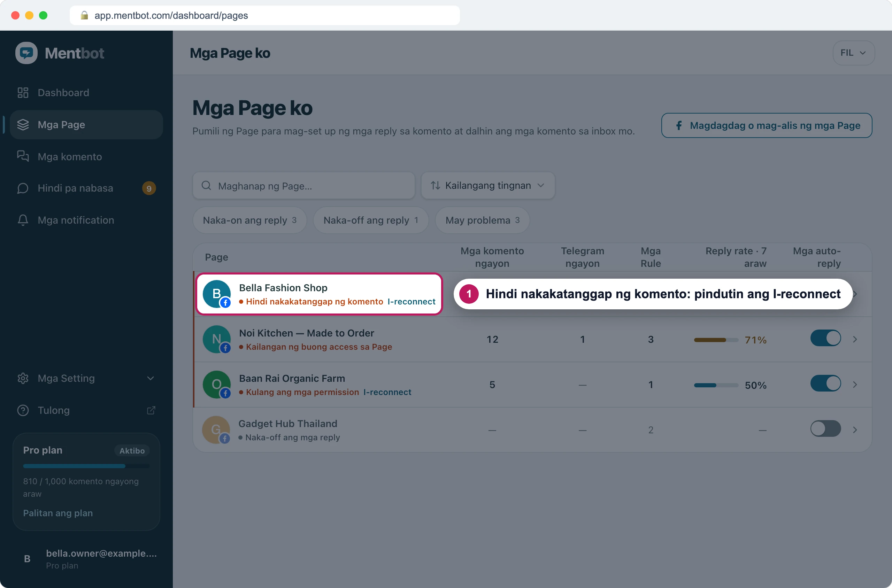Click Magdagdag o mag-alis ng mga Page
Image resolution: width=892 pixels, height=588 pixels.
click(x=766, y=125)
